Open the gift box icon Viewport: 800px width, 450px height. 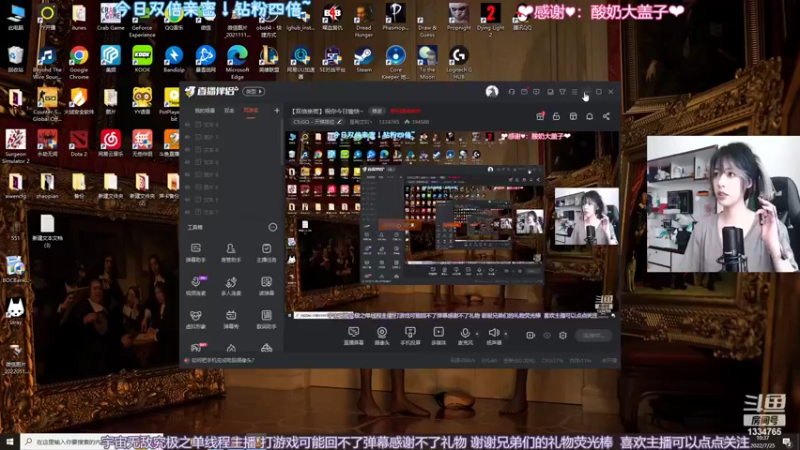[x=540, y=116]
